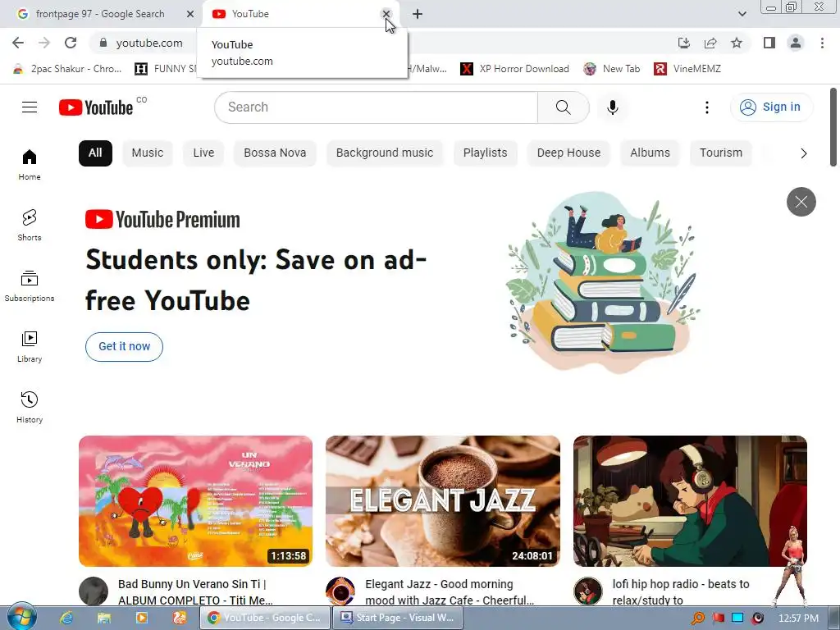Select the Bossa Nova chip

[275, 153]
